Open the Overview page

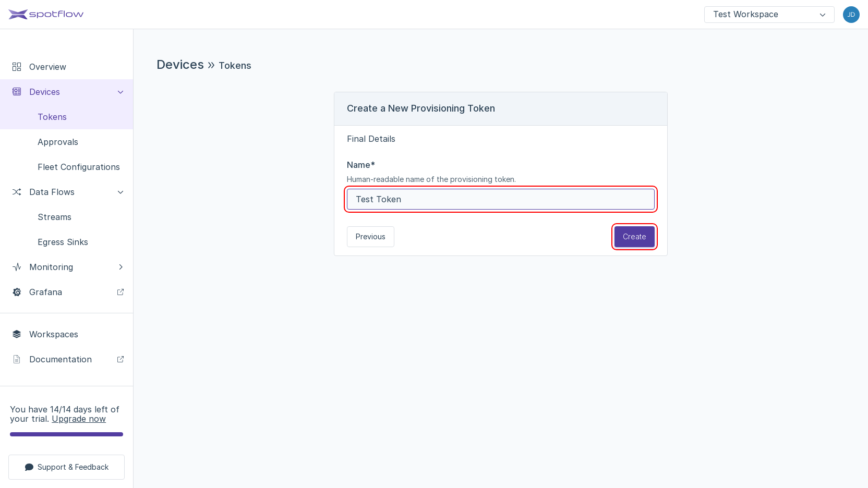[67, 67]
